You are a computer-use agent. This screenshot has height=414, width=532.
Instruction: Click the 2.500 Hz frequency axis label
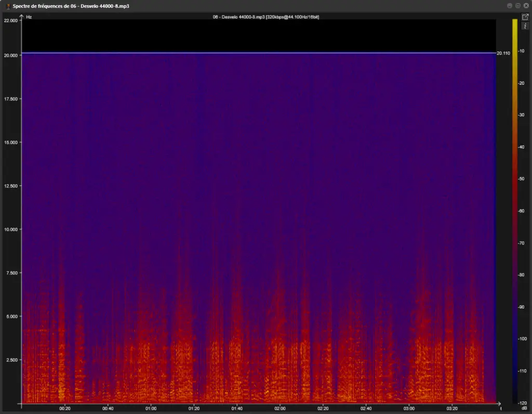tap(12, 360)
